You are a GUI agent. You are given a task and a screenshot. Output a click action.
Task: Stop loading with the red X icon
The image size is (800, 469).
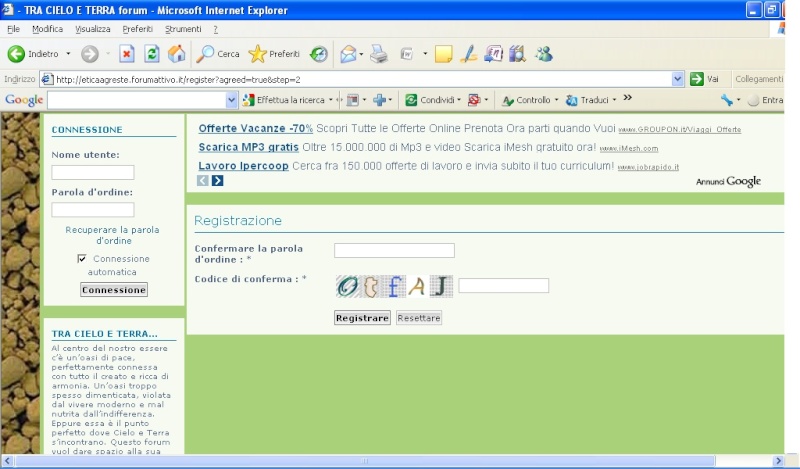pos(127,54)
